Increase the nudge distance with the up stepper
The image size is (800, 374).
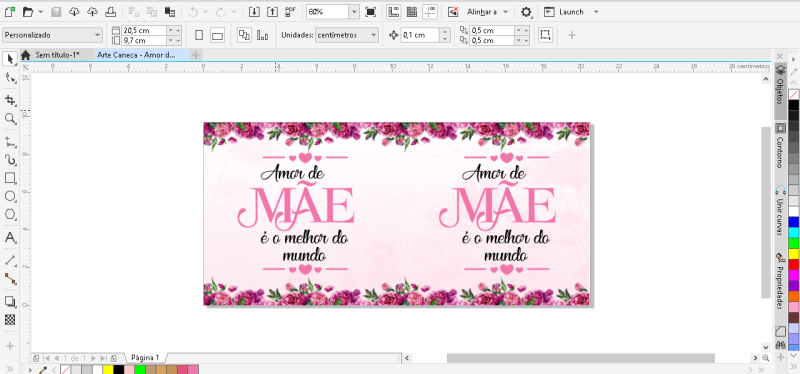[445, 32]
